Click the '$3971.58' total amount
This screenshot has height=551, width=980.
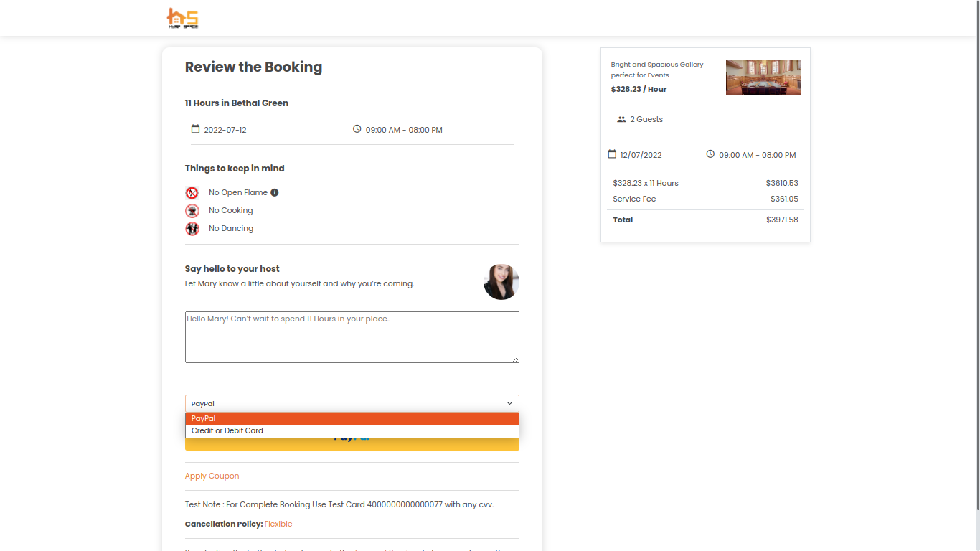point(782,220)
